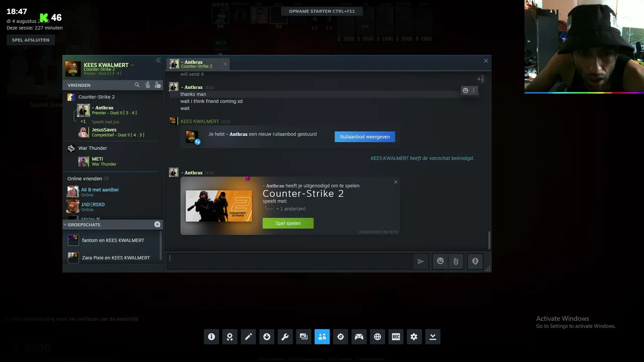This screenshot has width=644, height=362.
Task: Open the wrench icon in overlay toolbar
Action: tap(285, 337)
